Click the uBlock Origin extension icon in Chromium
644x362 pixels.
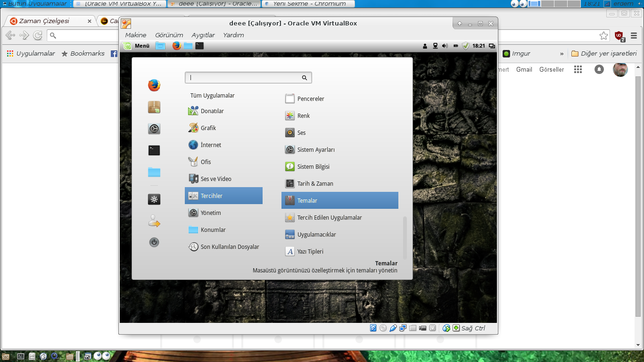coord(619,35)
